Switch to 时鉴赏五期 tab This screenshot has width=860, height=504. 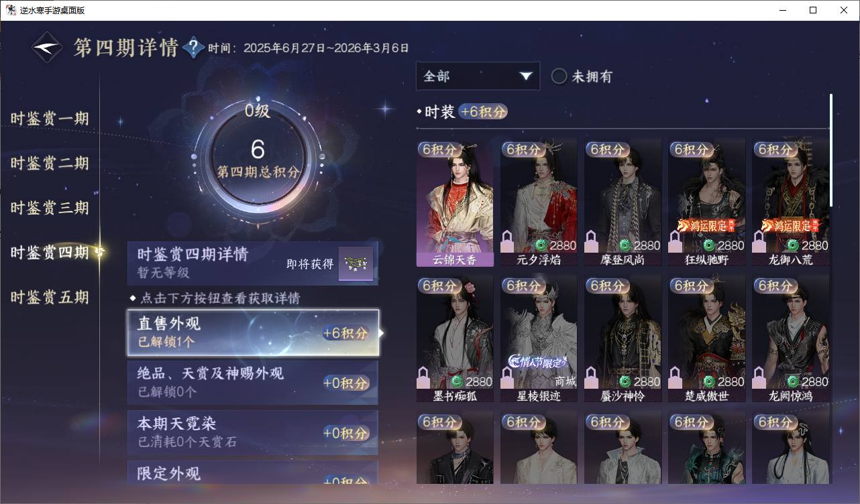pyautogui.click(x=50, y=297)
